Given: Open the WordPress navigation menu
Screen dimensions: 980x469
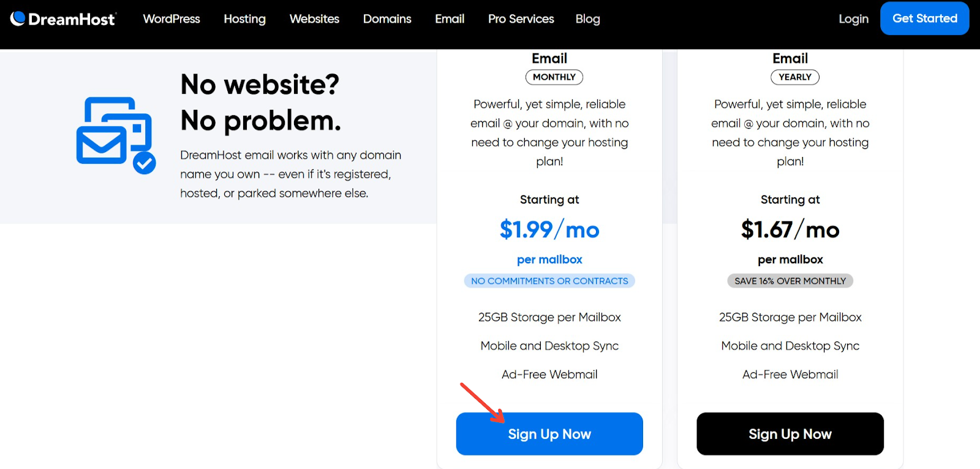Looking at the screenshot, I should 171,19.
